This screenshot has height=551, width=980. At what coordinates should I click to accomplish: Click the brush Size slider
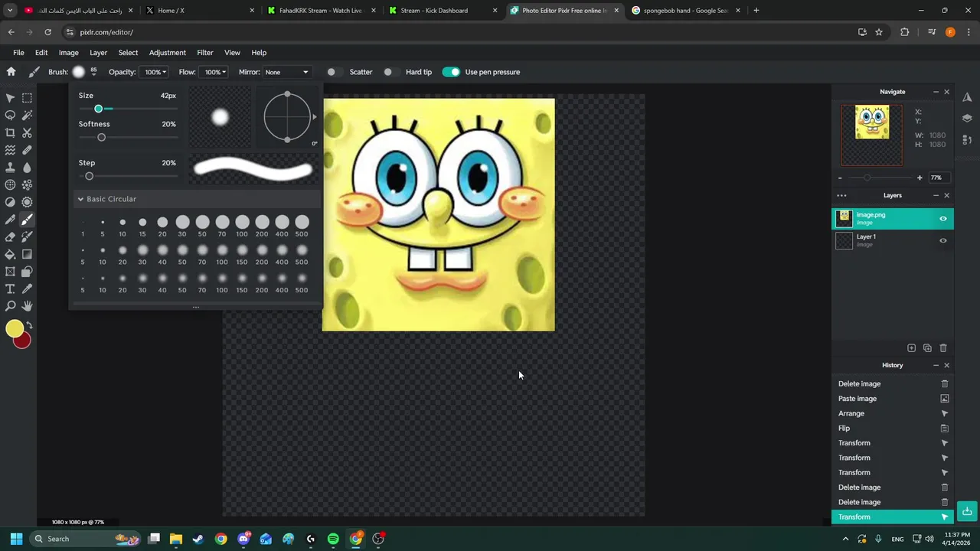(x=127, y=109)
